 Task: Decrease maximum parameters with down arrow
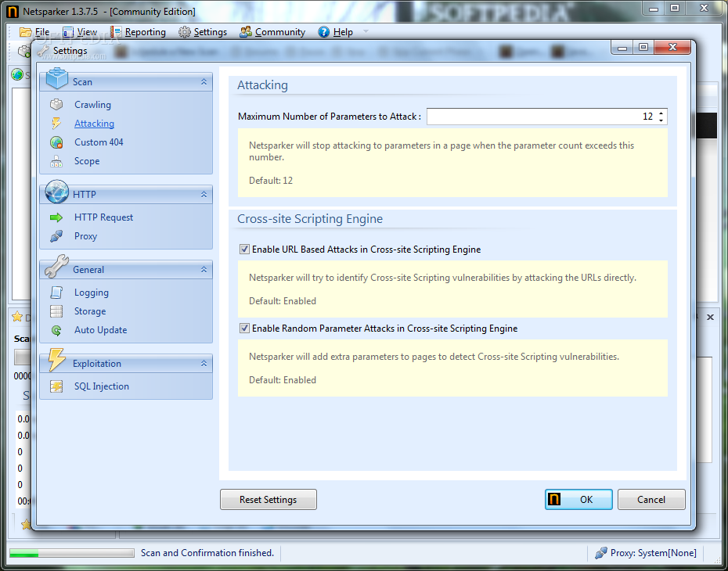pos(661,120)
